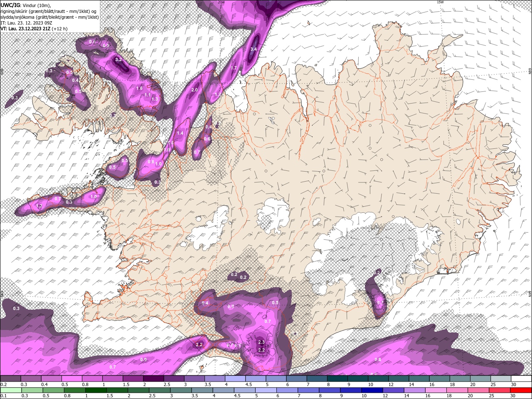Viewport: 532px width, 399px height.
Task: Click the 20W longitude label at the top
Action: [x=221, y=2]
